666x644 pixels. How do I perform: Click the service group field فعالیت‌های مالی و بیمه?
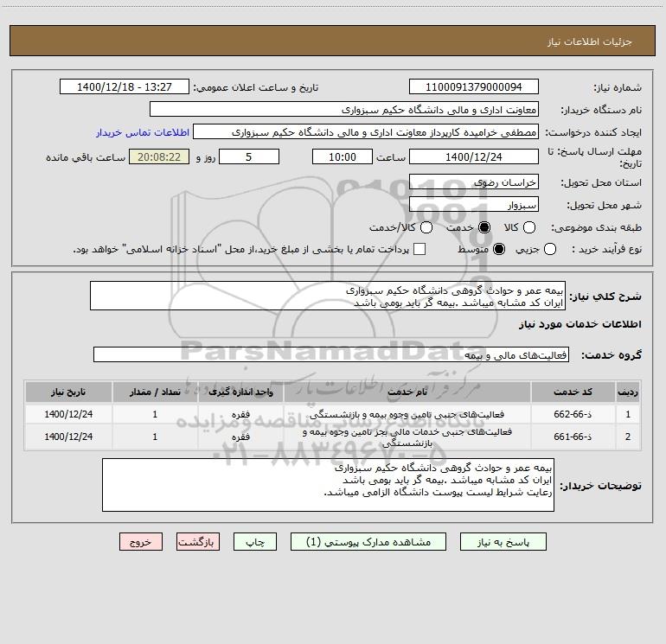coord(331,354)
